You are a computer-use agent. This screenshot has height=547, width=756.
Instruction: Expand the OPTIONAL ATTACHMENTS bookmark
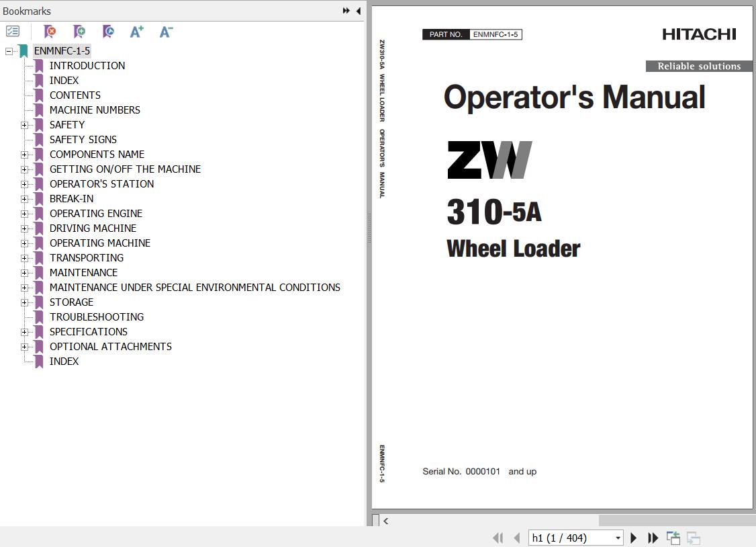[x=24, y=347]
